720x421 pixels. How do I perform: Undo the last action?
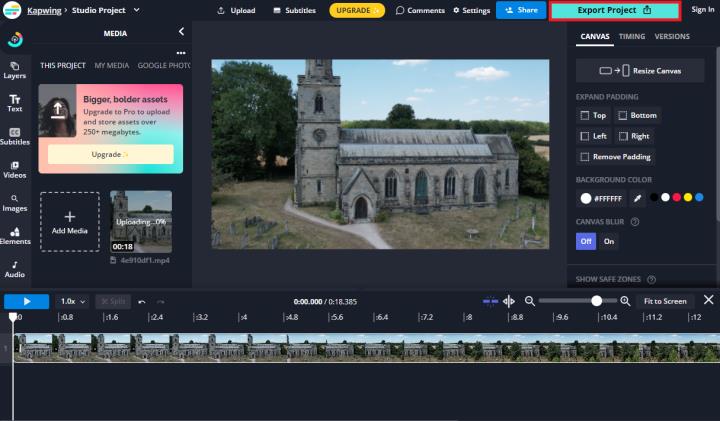[142, 302]
